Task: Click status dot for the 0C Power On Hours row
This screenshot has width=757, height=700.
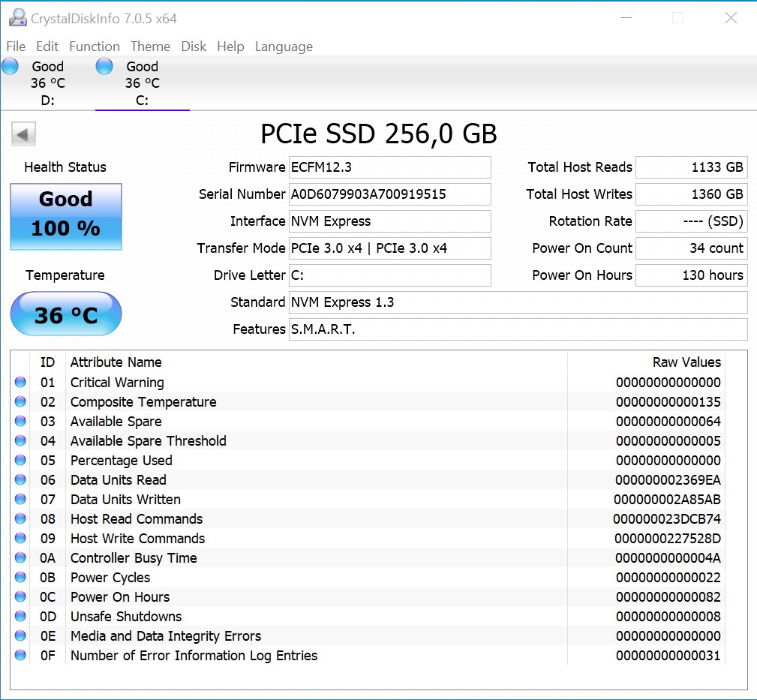Action: coord(20,596)
